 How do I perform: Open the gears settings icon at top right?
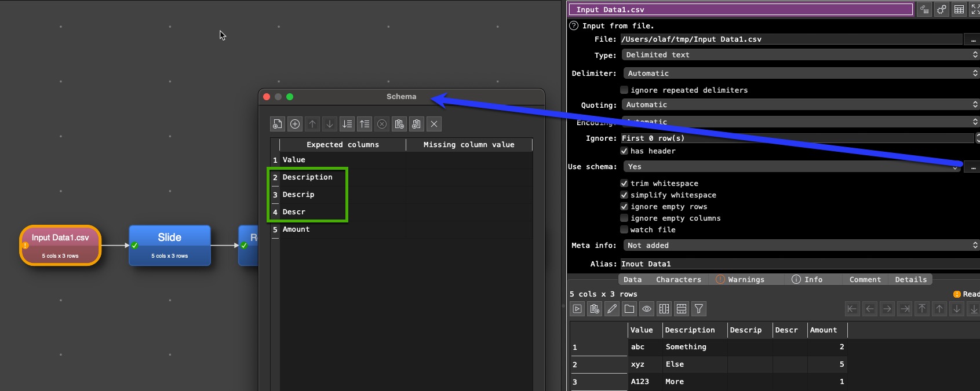[942, 9]
